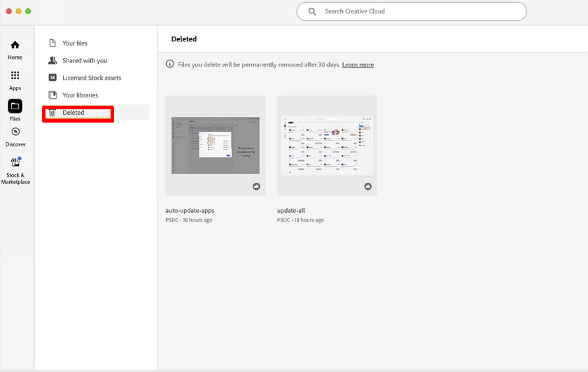The height and width of the screenshot is (372, 588).
Task: Click the search magnifier icon
Action: click(312, 12)
